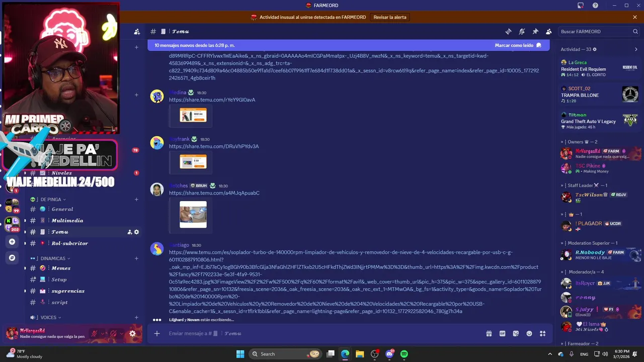The height and width of the screenshot is (362, 644).
Task: Open the GIF picker
Action: click(x=502, y=333)
